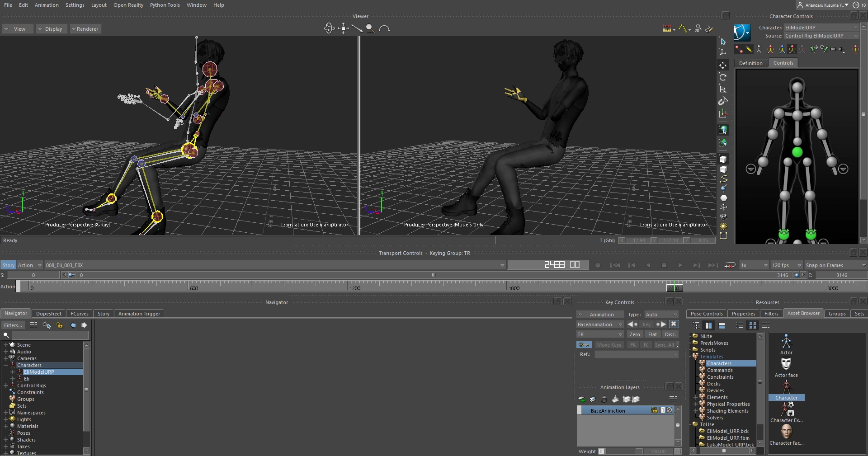Click the Disc. key button
This screenshot has width=868, height=456.
[670, 334]
